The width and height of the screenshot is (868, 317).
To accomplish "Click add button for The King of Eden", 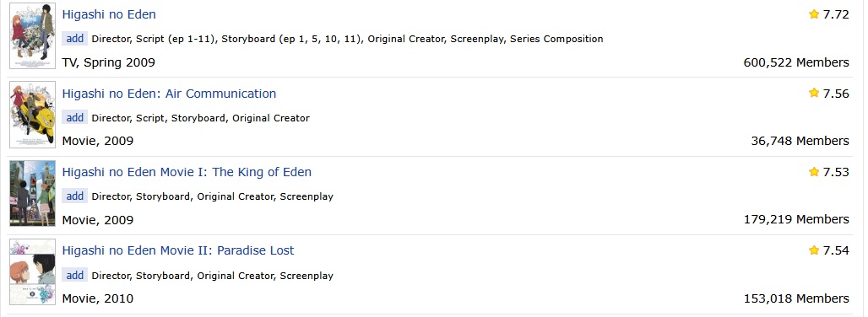I will pyautogui.click(x=75, y=196).
